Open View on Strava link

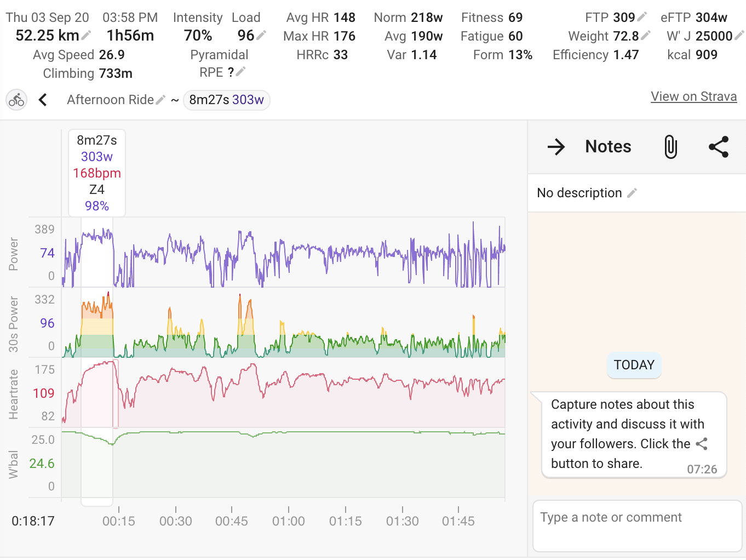coord(693,96)
